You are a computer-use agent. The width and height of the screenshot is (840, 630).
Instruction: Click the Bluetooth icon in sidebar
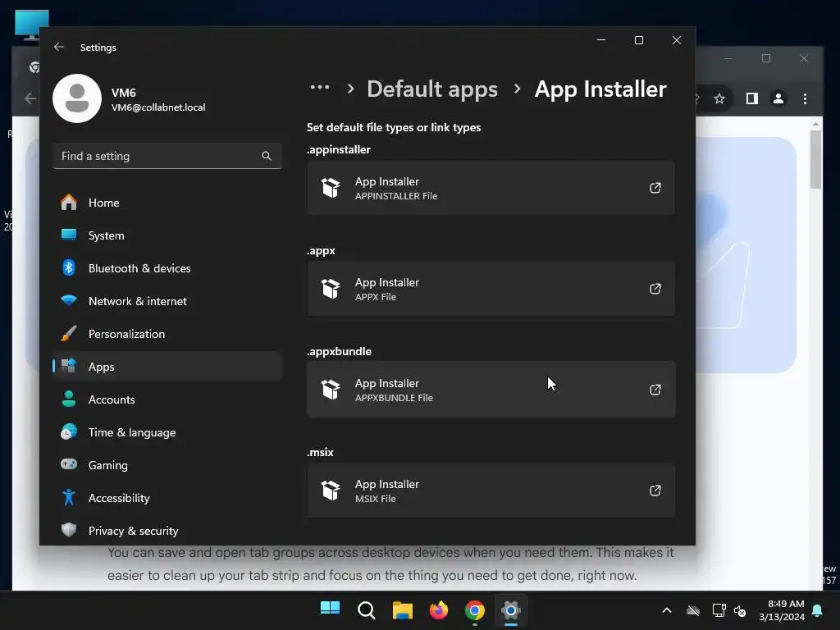69,267
